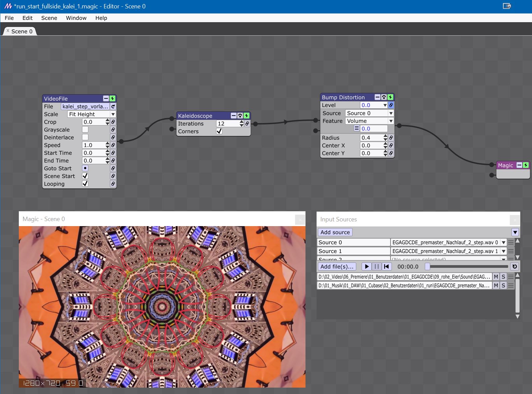Open the Source dropdown showing Source 0
This screenshot has height=394, width=532.
tap(369, 113)
